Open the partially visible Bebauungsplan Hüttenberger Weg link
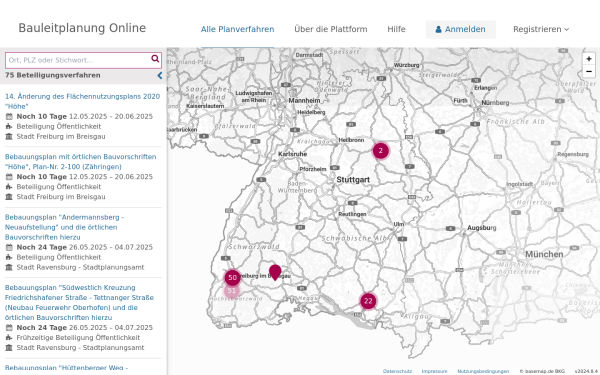 (66, 368)
